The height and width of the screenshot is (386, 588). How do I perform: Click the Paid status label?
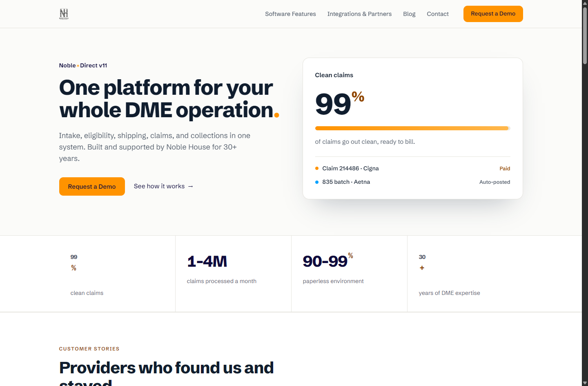(x=505, y=168)
